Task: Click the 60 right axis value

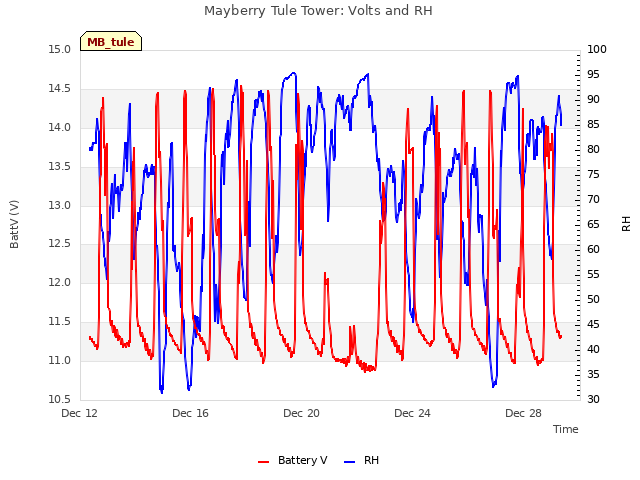Action: point(593,249)
